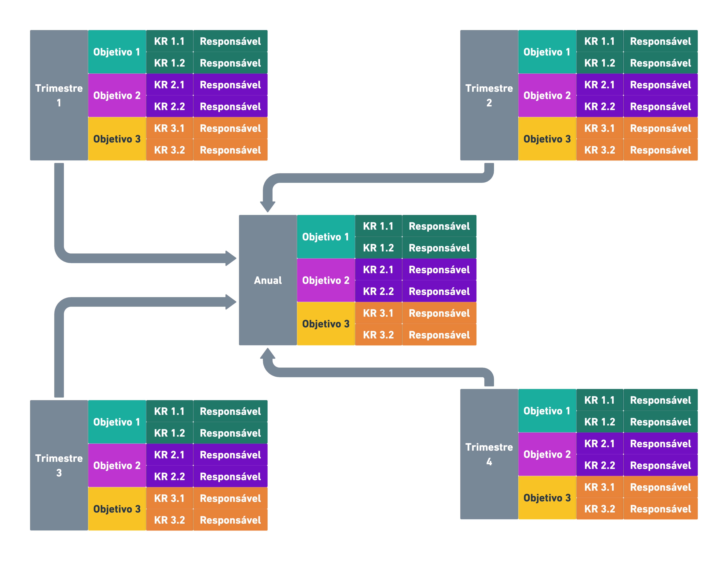Select the Trimestre 3 block

(59, 465)
